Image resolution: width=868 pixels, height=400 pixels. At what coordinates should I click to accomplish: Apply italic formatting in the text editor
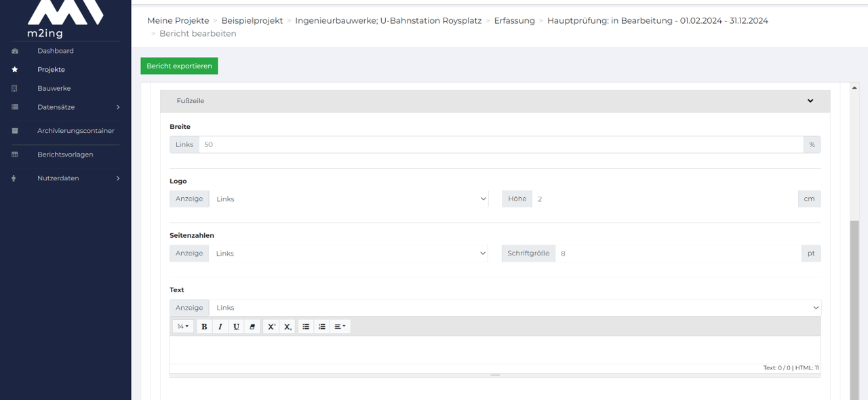(220, 327)
